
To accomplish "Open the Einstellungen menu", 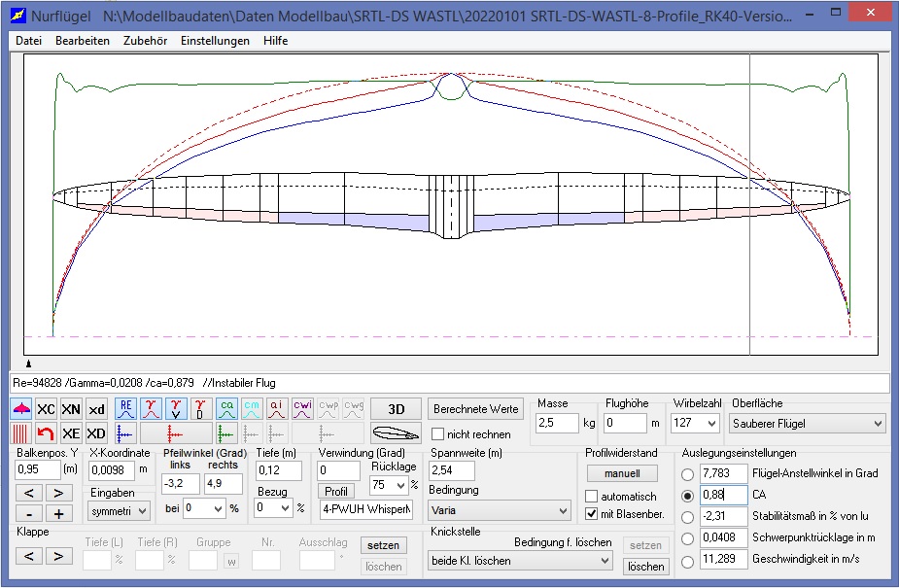I will coord(215,41).
